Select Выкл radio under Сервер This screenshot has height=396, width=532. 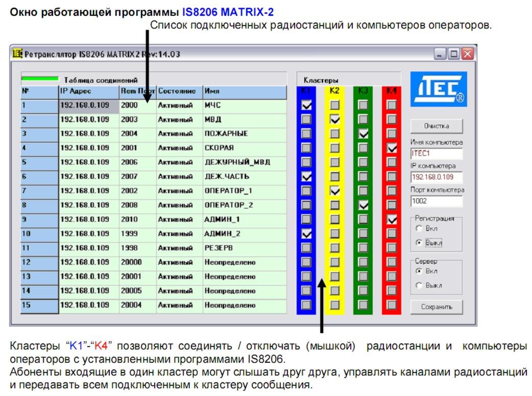(x=419, y=286)
